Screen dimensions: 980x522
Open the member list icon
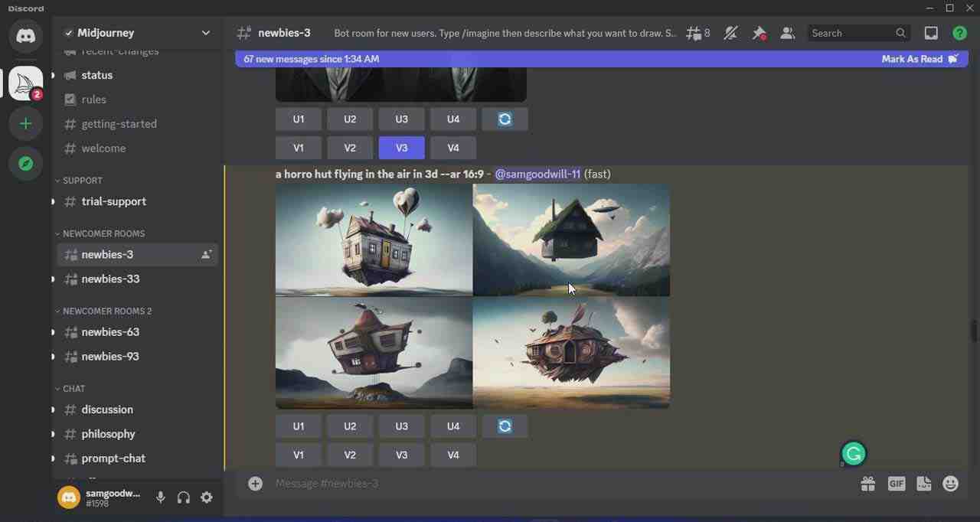click(x=787, y=33)
